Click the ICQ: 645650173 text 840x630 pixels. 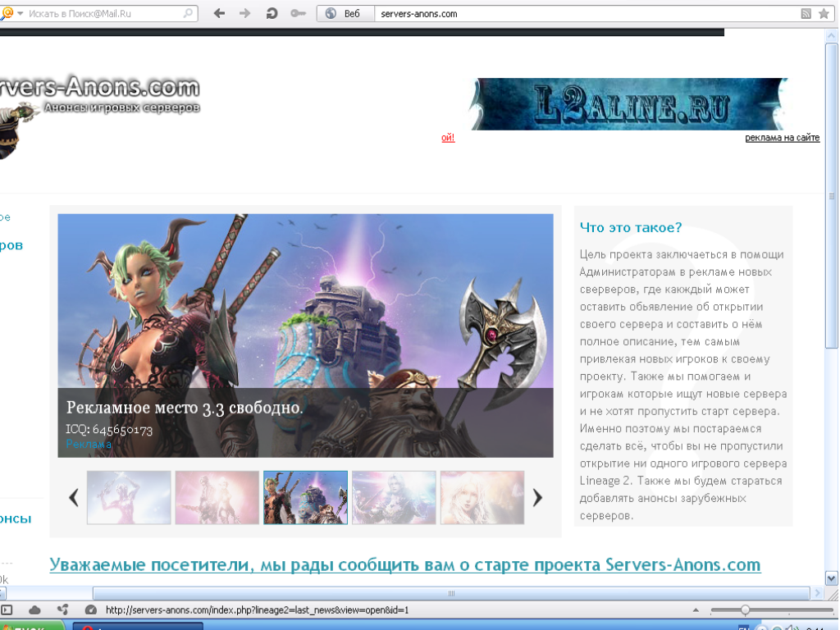(109, 430)
